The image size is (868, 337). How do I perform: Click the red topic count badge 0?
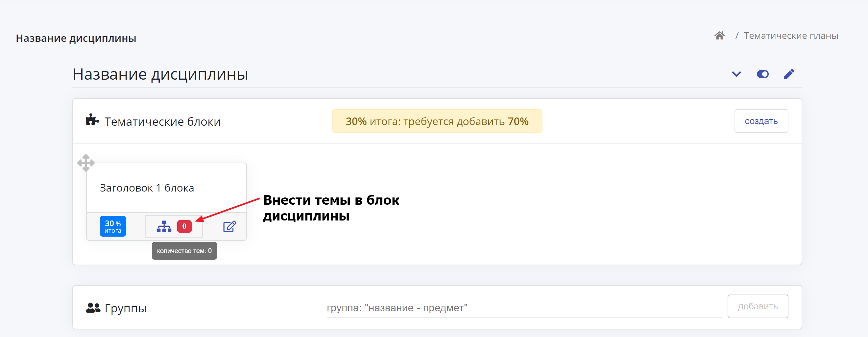pos(184,226)
